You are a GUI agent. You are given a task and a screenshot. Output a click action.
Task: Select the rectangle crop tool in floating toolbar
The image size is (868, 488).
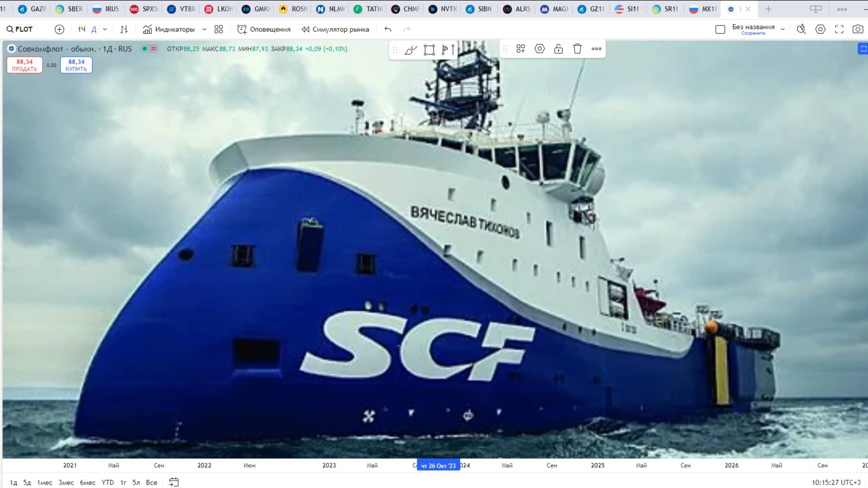pos(429,49)
